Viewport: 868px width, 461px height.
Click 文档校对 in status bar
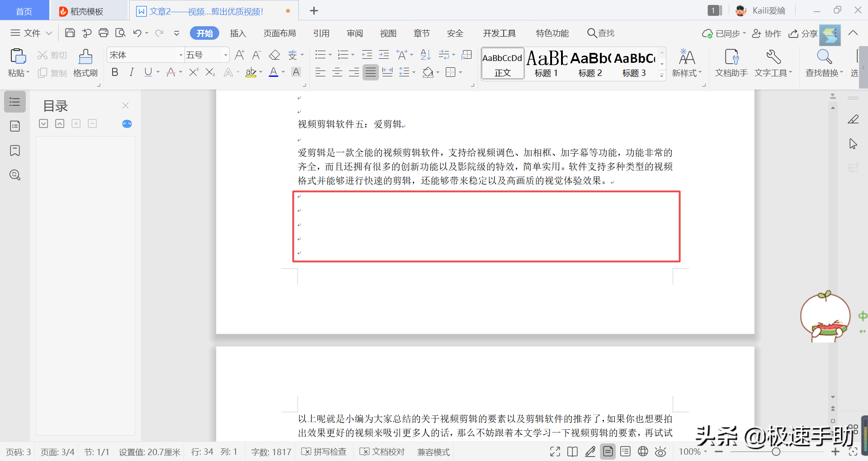tap(382, 452)
